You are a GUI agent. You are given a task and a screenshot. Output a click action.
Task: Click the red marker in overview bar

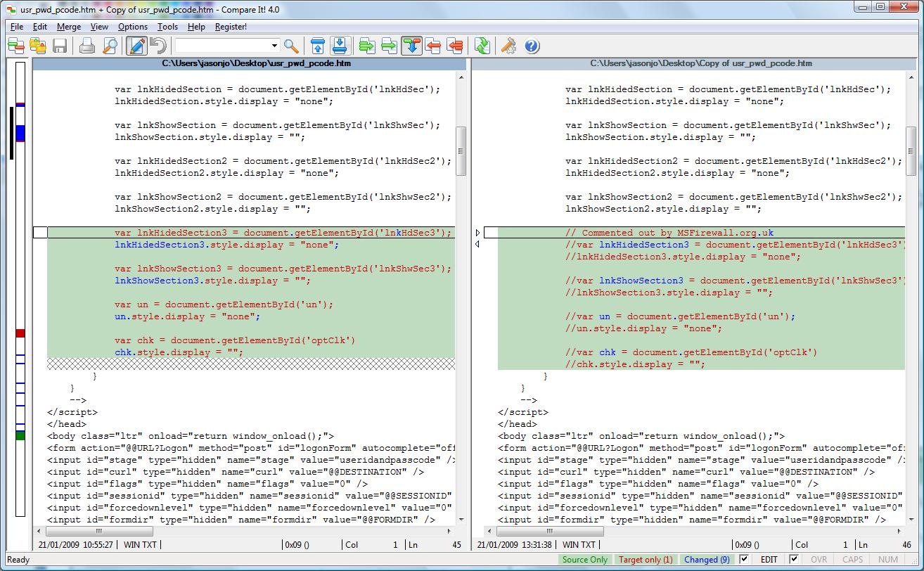pos(20,333)
